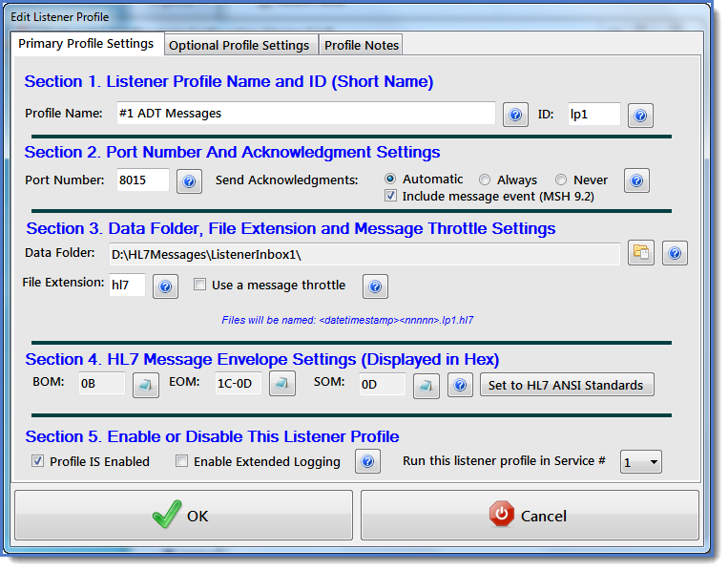Screen dimensions: 728x571
Task: Select the Always acknowledgment radio button
Action: (486, 180)
